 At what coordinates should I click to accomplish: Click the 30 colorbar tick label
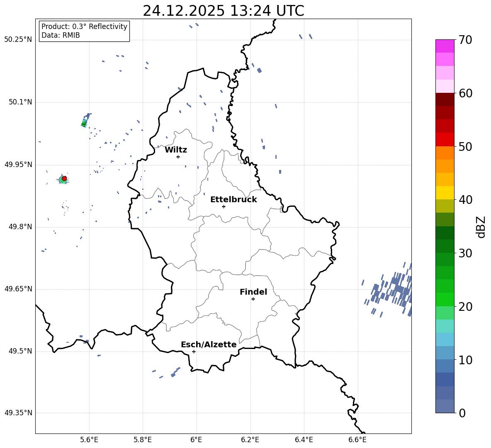(x=465, y=253)
